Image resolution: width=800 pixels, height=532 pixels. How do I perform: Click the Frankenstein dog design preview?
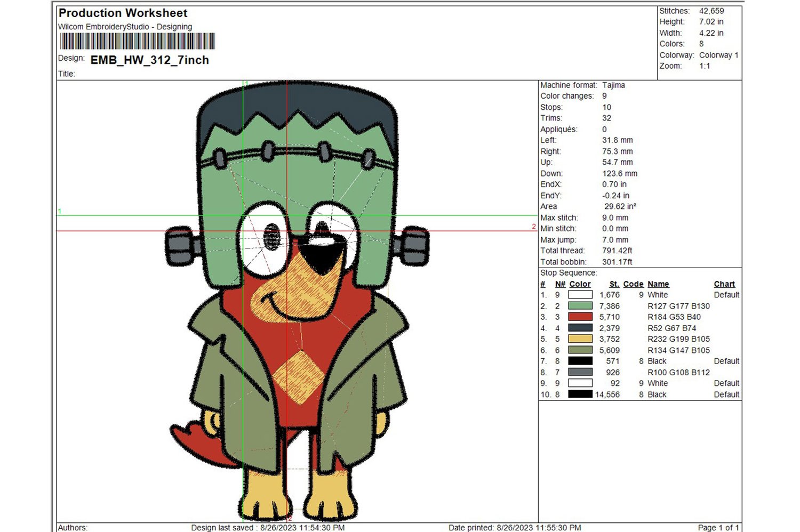pyautogui.click(x=297, y=301)
